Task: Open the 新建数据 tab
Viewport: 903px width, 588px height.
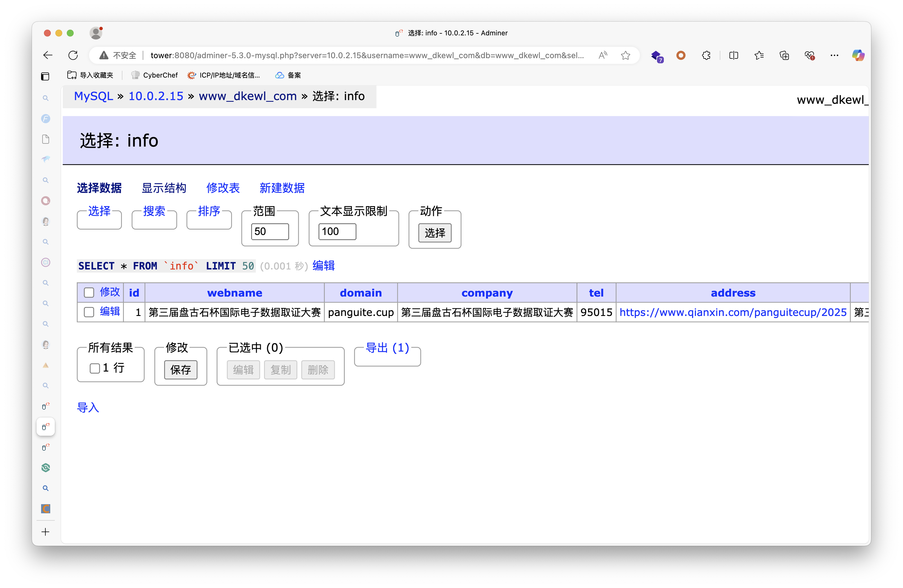Action: (x=282, y=188)
